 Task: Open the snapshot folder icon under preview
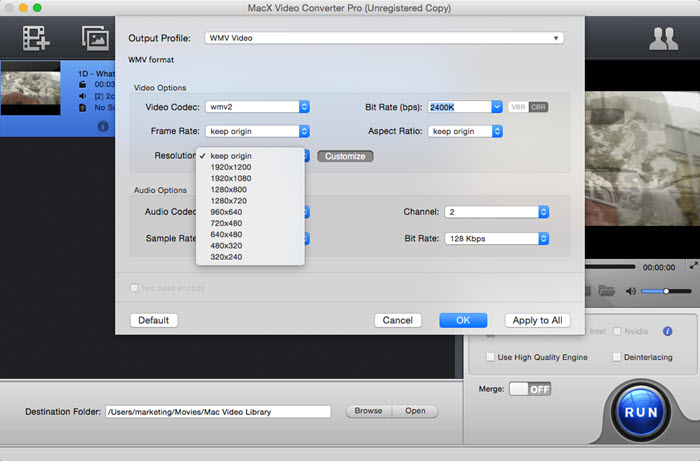pyautogui.click(x=607, y=291)
